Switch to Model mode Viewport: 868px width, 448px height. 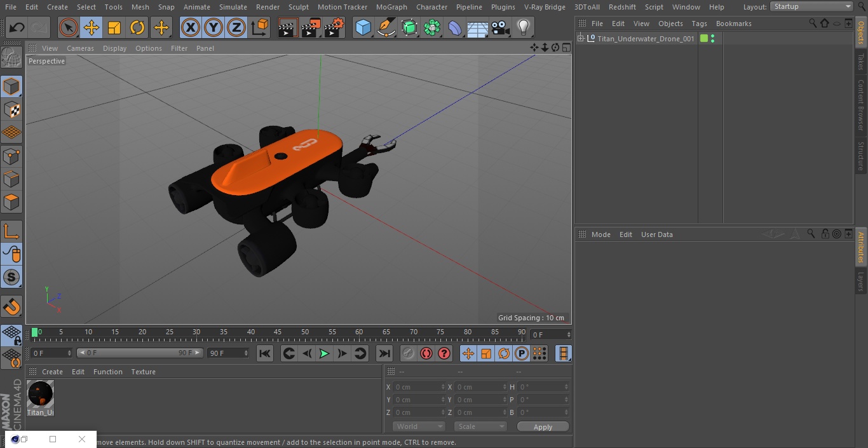tap(12, 86)
